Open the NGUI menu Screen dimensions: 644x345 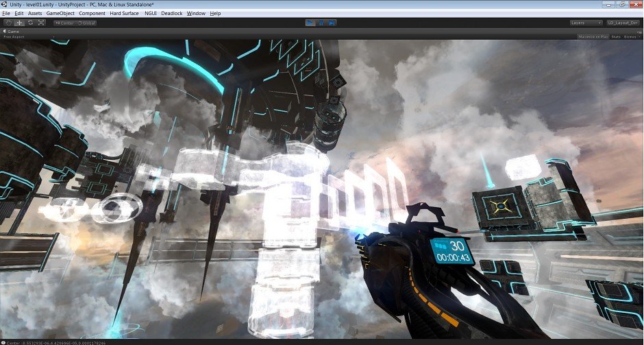pos(150,13)
